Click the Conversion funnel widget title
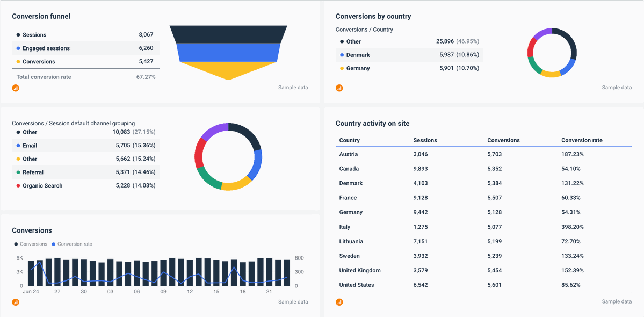 coord(41,17)
